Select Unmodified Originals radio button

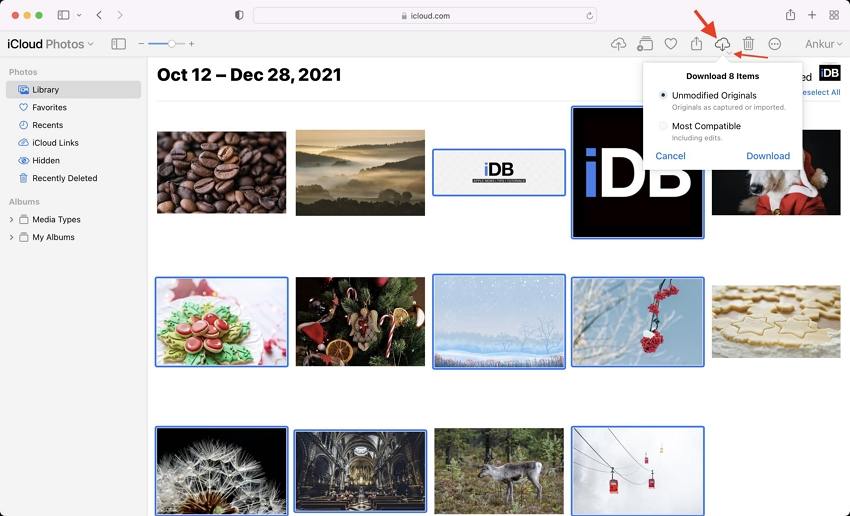click(x=663, y=95)
